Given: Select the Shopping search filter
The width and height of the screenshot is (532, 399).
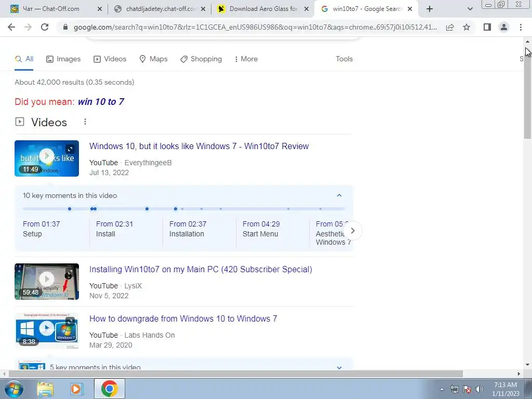Looking at the screenshot, I should [x=201, y=59].
